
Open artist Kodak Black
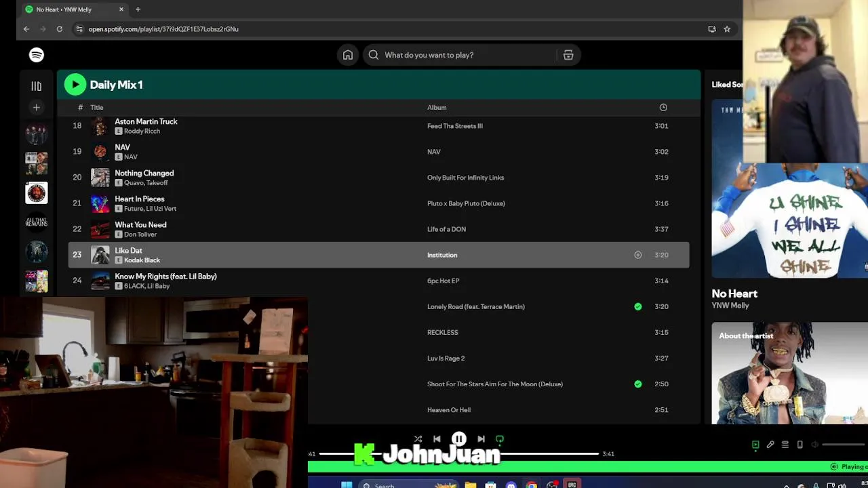(x=142, y=260)
